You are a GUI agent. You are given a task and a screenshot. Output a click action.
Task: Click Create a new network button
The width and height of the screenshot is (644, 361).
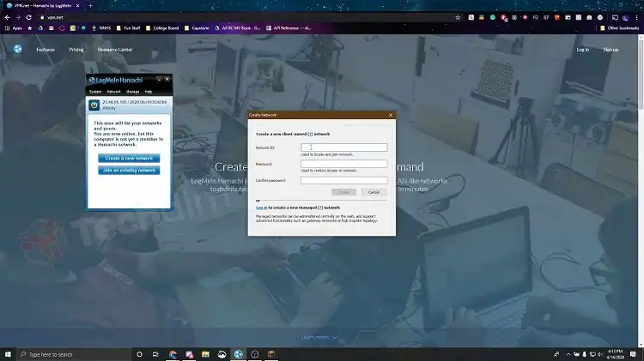coord(129,158)
